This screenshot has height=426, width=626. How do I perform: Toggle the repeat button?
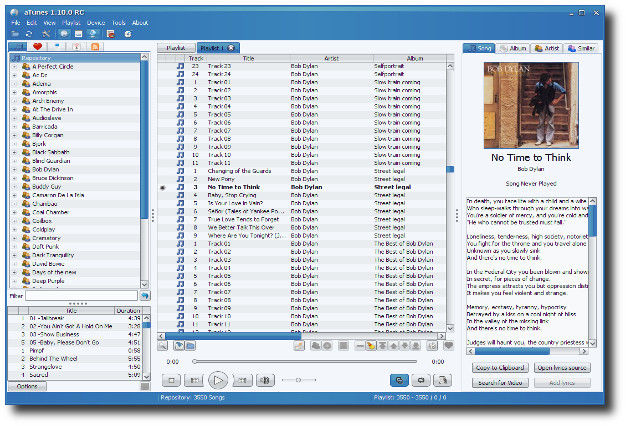(421, 380)
